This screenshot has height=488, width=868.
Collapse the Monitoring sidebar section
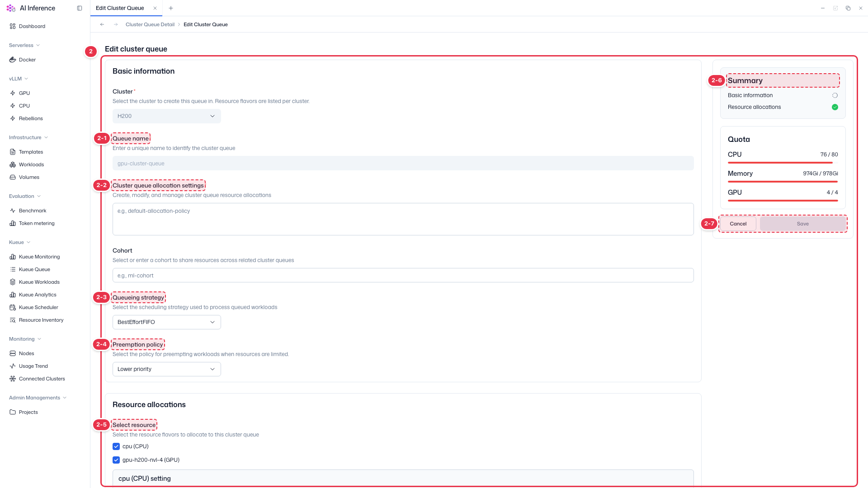(25, 339)
